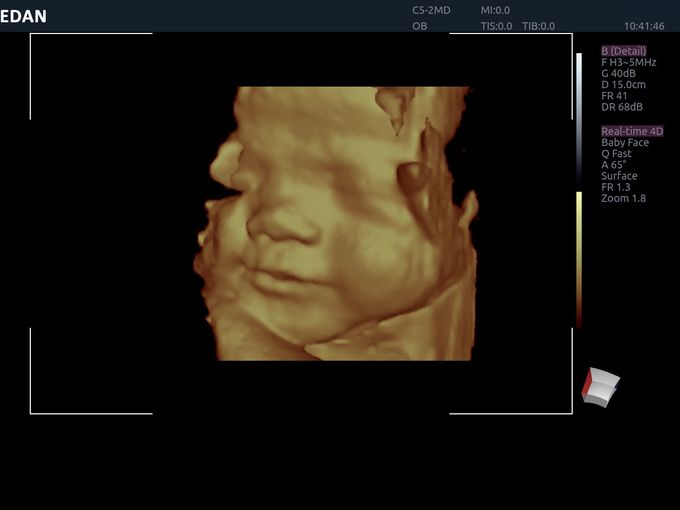
Task: Click the D 15.0cm depth parameter
Action: point(623,84)
